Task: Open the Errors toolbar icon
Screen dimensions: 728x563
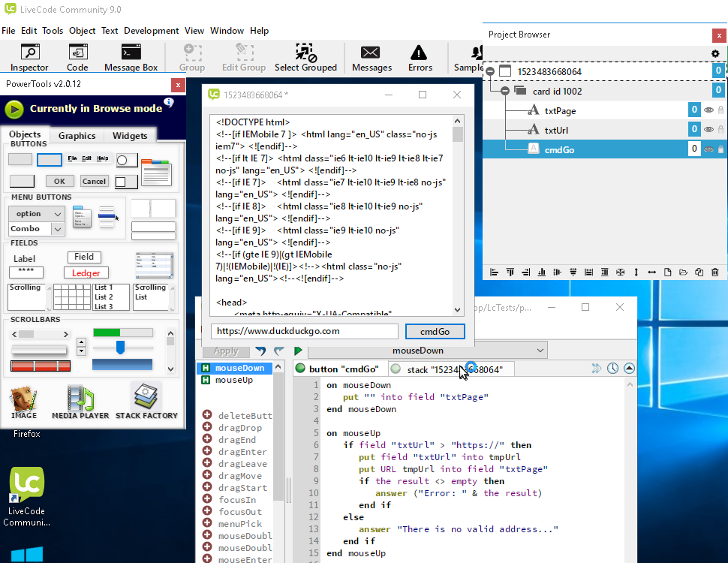Action: (x=420, y=58)
